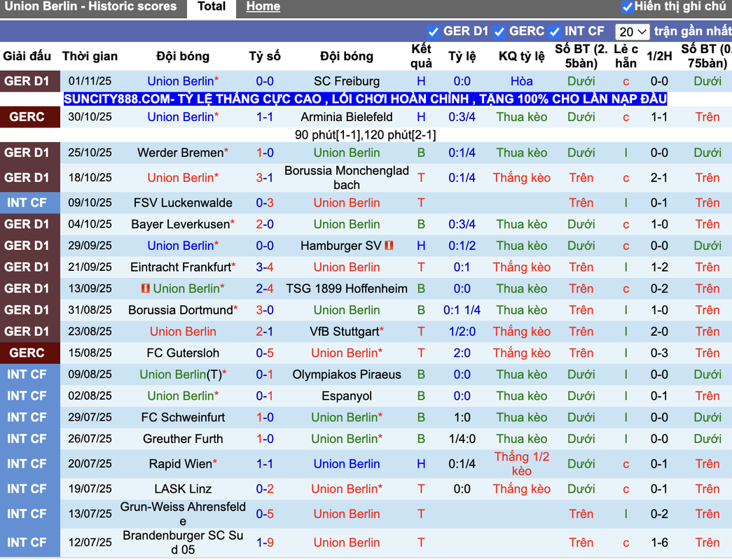Image resolution: width=732 pixels, height=560 pixels.
Task: Open Arminia Bielefeld team link
Action: [347, 117]
